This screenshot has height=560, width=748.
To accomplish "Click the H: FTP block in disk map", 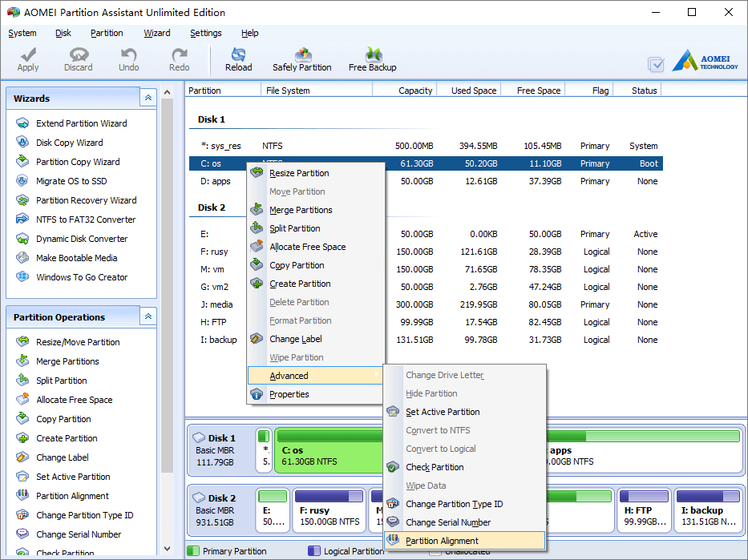I will point(644,510).
